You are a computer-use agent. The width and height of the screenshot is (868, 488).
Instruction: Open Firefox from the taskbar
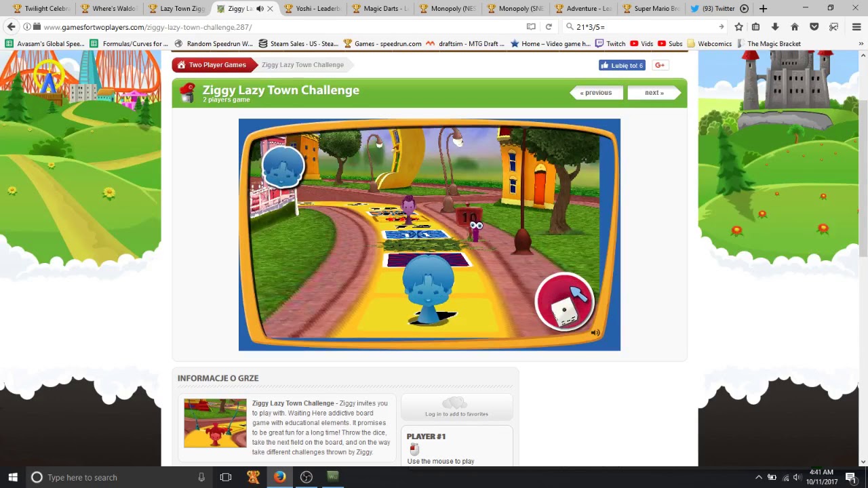(x=279, y=477)
